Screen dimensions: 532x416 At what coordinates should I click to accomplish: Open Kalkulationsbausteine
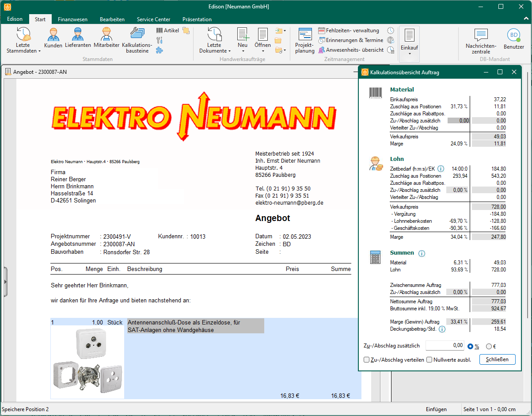pyautogui.click(x=137, y=39)
